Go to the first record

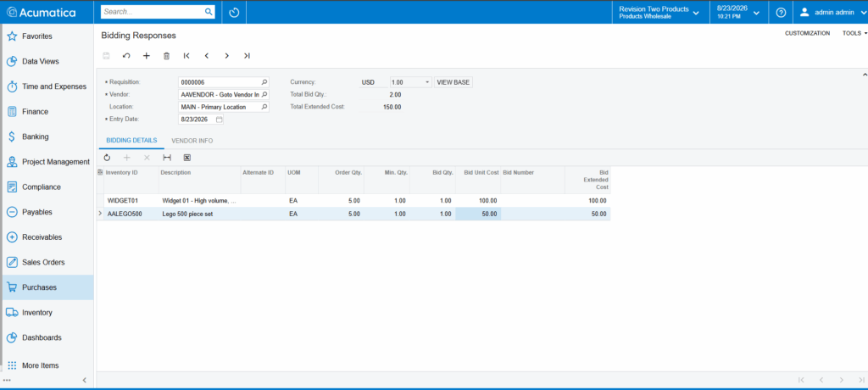(x=186, y=56)
